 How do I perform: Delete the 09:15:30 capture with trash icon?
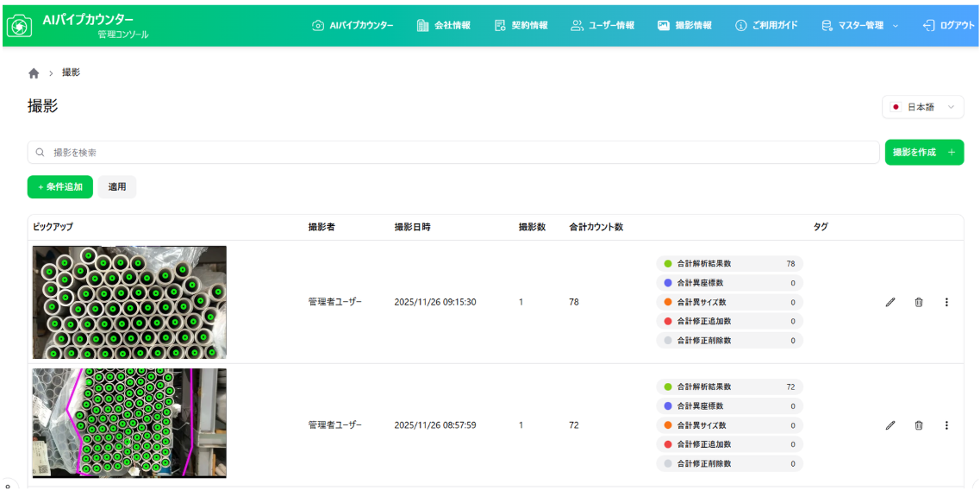click(x=919, y=302)
